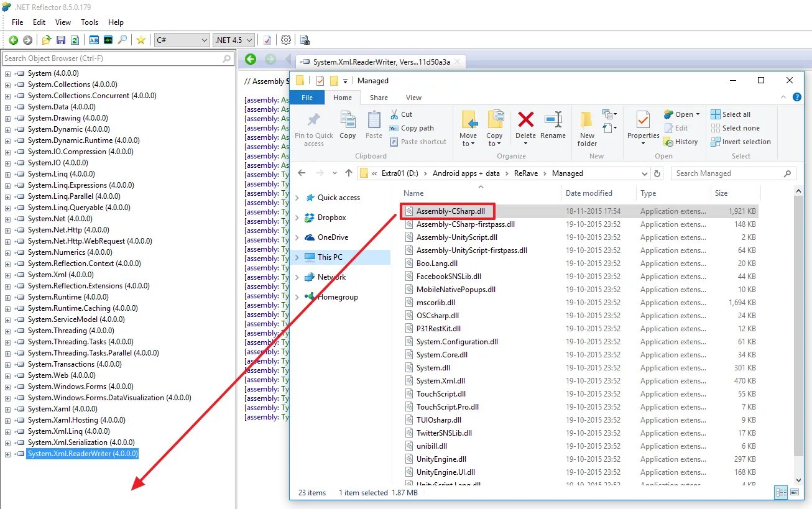Expand the System.Xml.ReaderWriter tree node
Image resolution: width=812 pixels, height=509 pixels.
[x=7, y=454]
